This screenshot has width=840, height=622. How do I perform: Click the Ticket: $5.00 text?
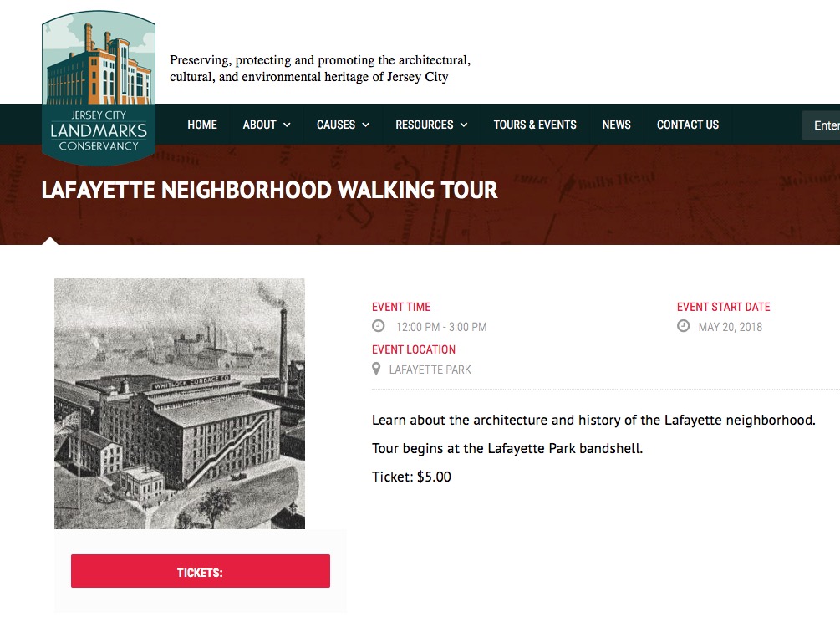(x=411, y=477)
